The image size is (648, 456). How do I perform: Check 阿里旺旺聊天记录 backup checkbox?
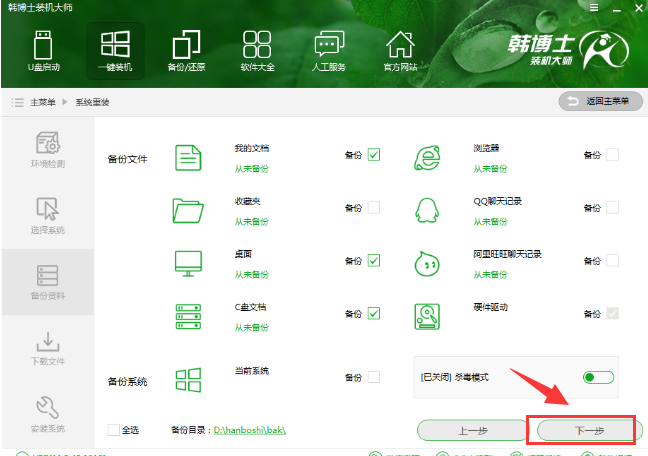[x=612, y=260]
